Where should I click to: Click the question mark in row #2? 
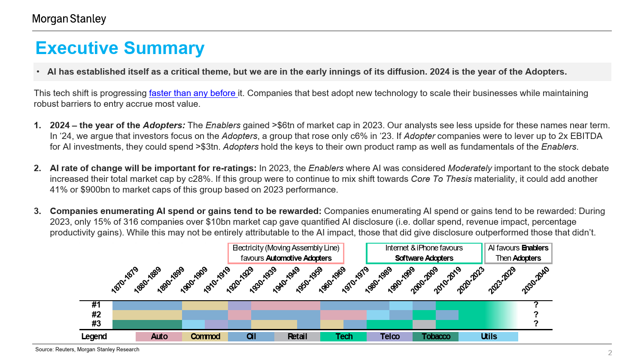[536, 314]
